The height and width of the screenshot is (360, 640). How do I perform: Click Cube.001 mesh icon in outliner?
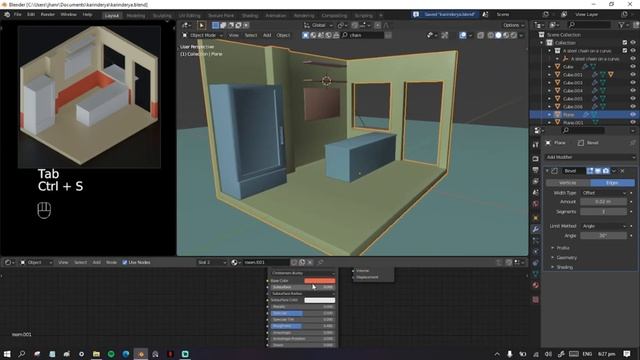(557, 75)
